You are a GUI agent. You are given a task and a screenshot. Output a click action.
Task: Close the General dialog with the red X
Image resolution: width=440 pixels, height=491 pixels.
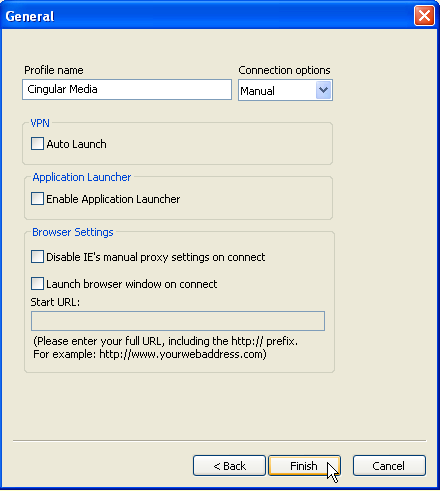click(424, 15)
